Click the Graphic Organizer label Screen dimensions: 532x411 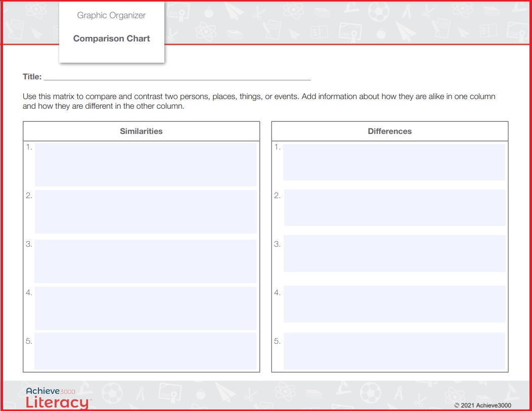[x=111, y=15]
